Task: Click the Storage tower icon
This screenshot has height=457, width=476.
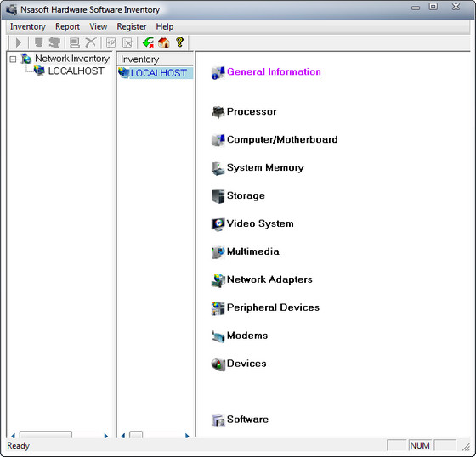Action: point(218,196)
